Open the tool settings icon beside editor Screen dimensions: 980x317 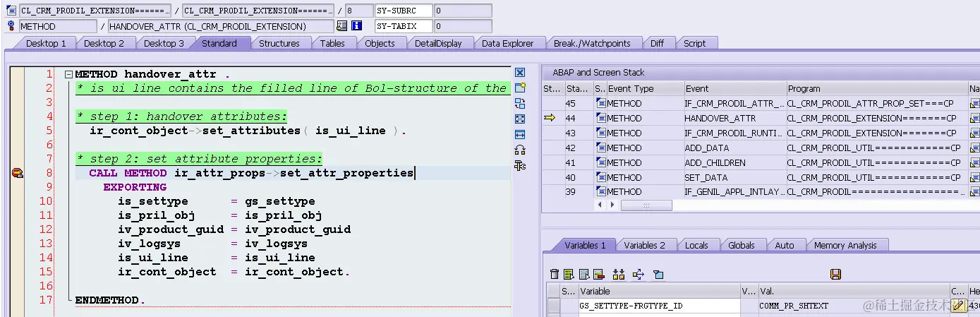point(520,165)
